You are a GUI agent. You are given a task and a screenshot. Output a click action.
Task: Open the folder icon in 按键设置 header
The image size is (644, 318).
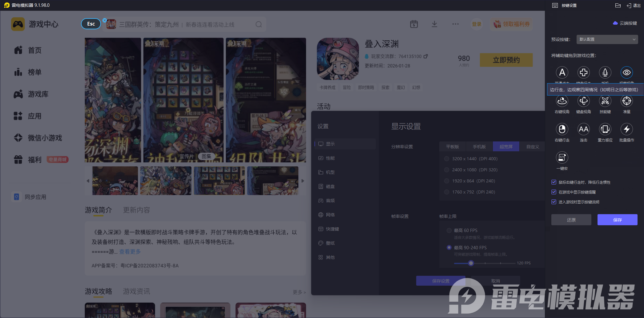pyautogui.click(x=618, y=5)
